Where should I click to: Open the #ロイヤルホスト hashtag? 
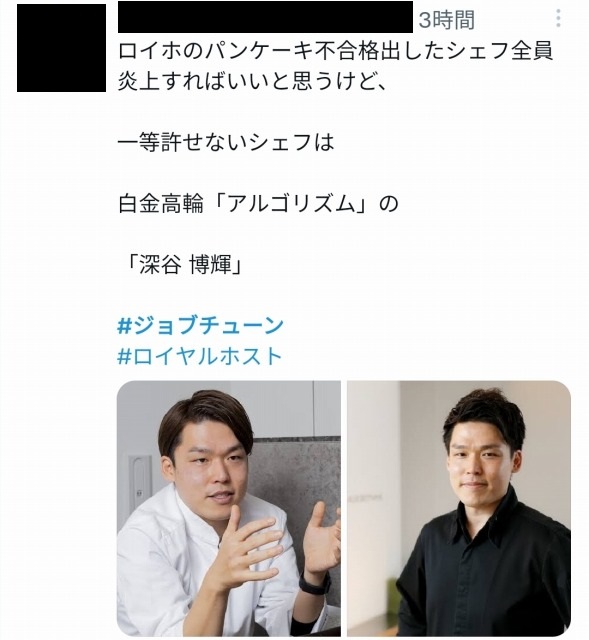tap(200, 356)
